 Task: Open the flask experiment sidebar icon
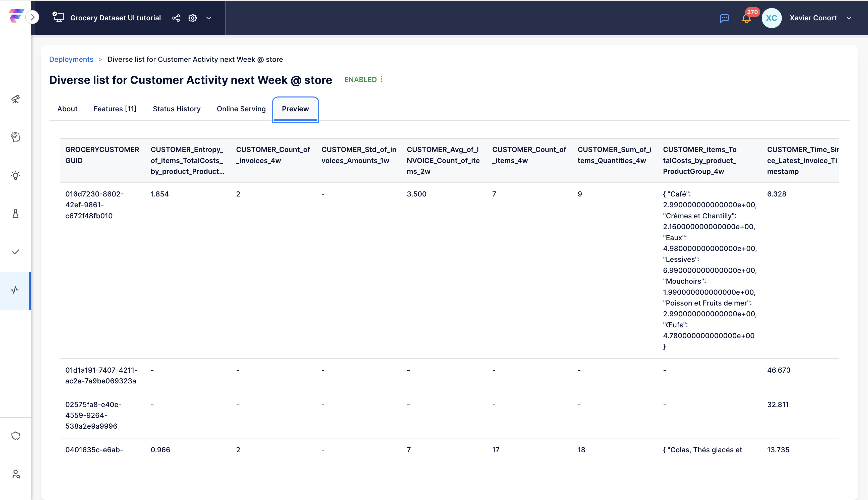pos(15,214)
